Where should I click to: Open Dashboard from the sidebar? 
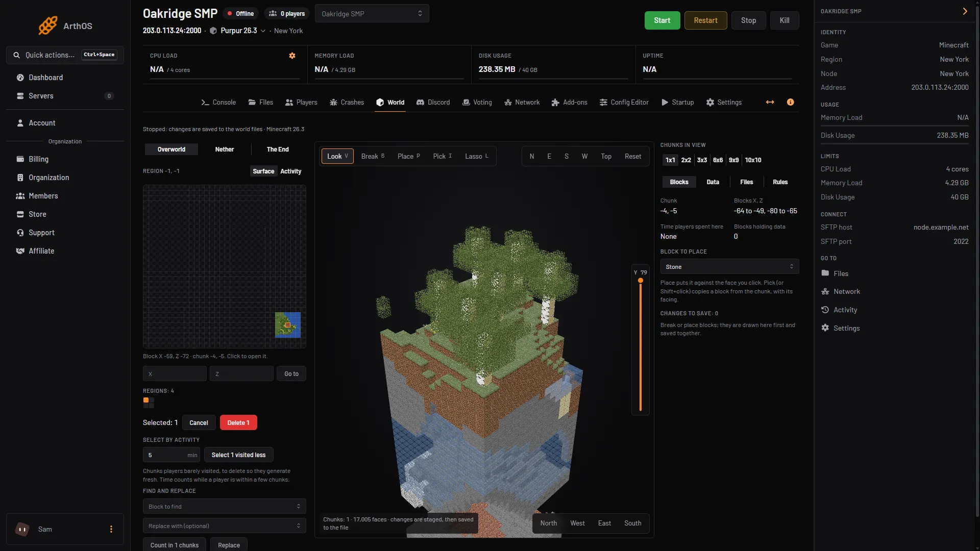point(45,78)
